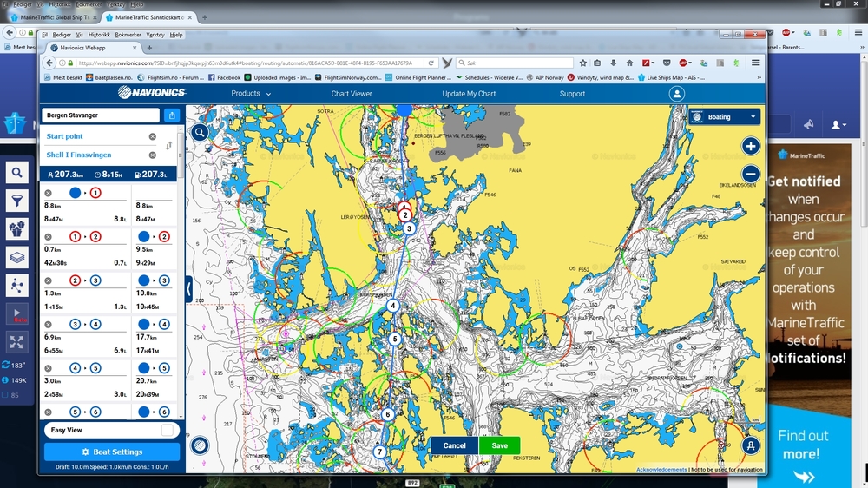The image size is (868, 488).
Task: Toggle MarineTraffic fullscreen map icon
Action: pos(16,342)
